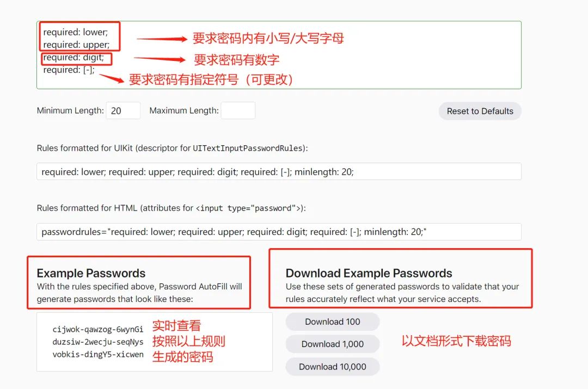Click the Download 100 button
588x389 pixels.
332,322
